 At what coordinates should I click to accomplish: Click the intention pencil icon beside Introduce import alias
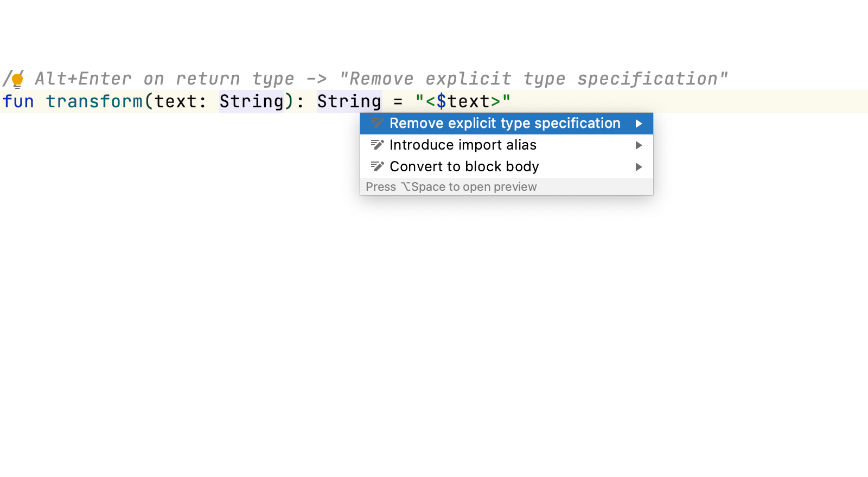coord(377,145)
